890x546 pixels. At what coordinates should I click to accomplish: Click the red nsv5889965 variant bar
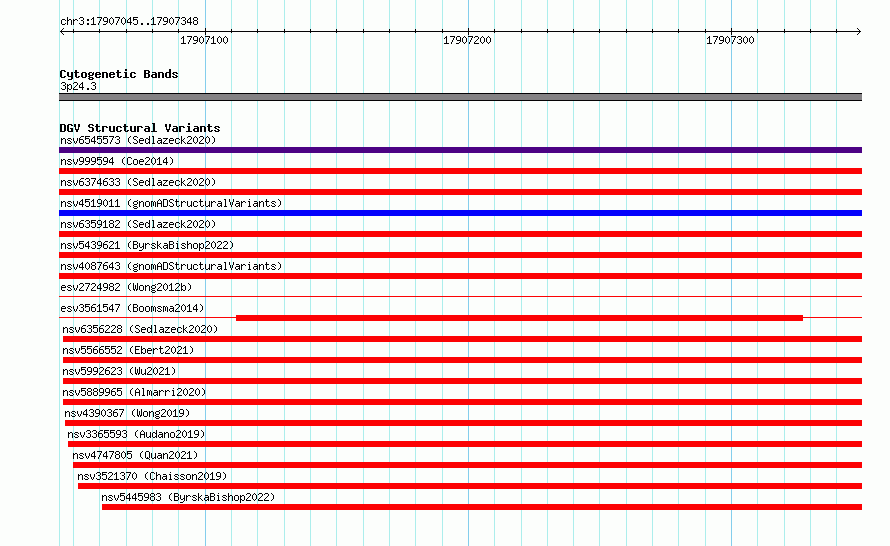[x=463, y=402]
